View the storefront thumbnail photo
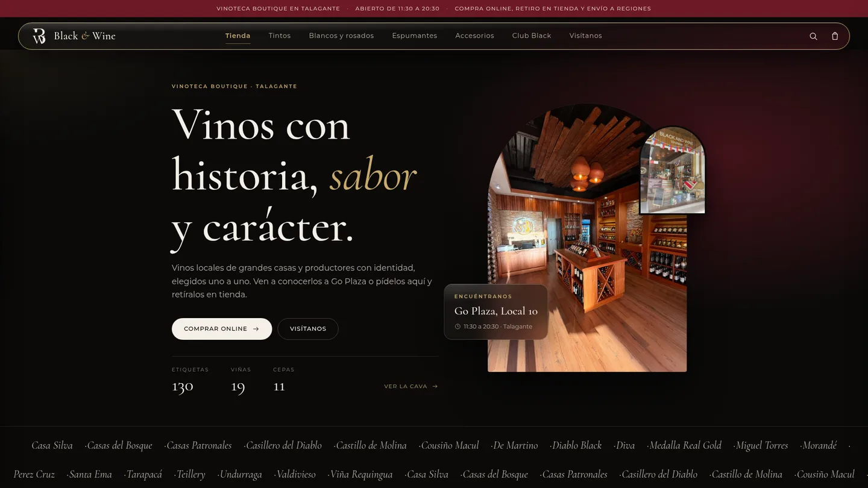Screen dimensions: 868x488 click(672, 170)
